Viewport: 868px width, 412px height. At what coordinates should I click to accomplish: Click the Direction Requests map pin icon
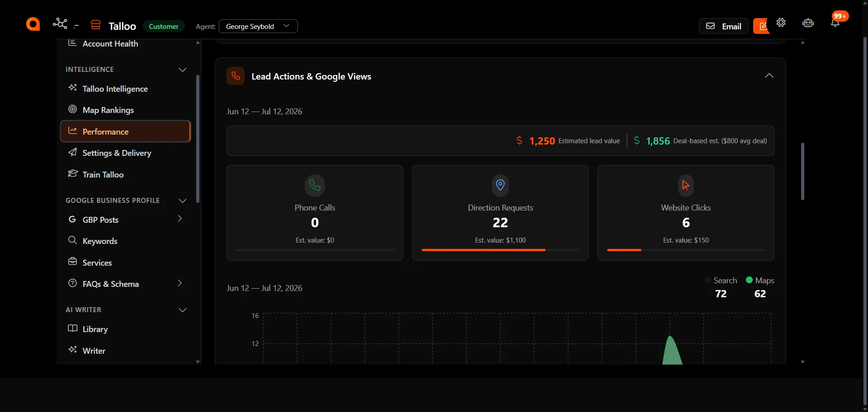pos(500,185)
